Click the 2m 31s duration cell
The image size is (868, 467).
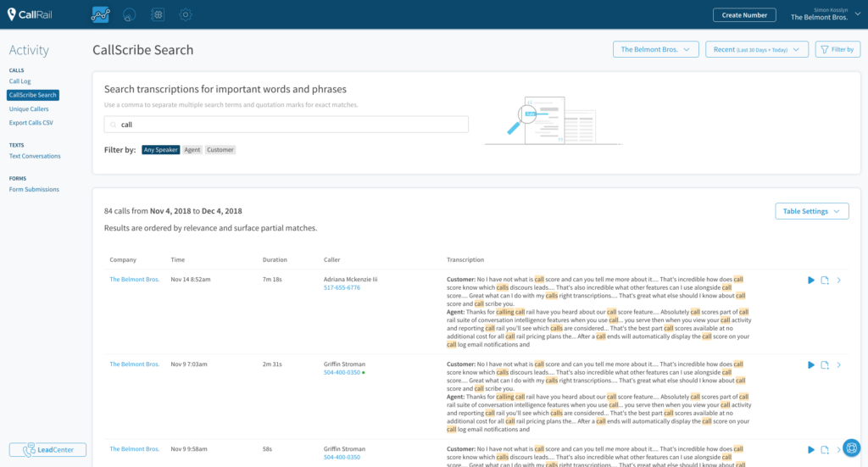point(272,364)
